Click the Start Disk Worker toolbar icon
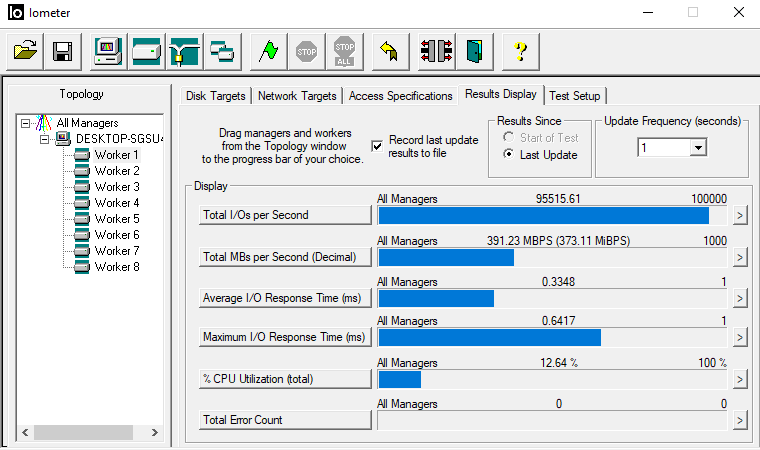 tap(146, 50)
